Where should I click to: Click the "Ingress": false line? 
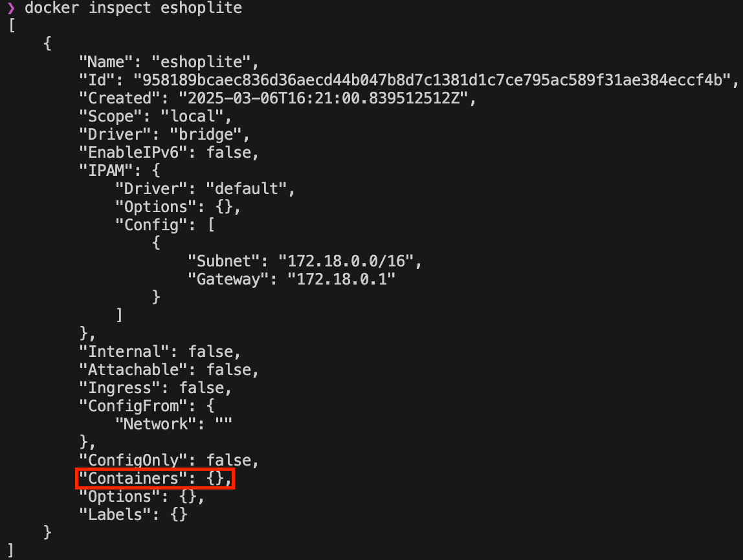coord(155,388)
